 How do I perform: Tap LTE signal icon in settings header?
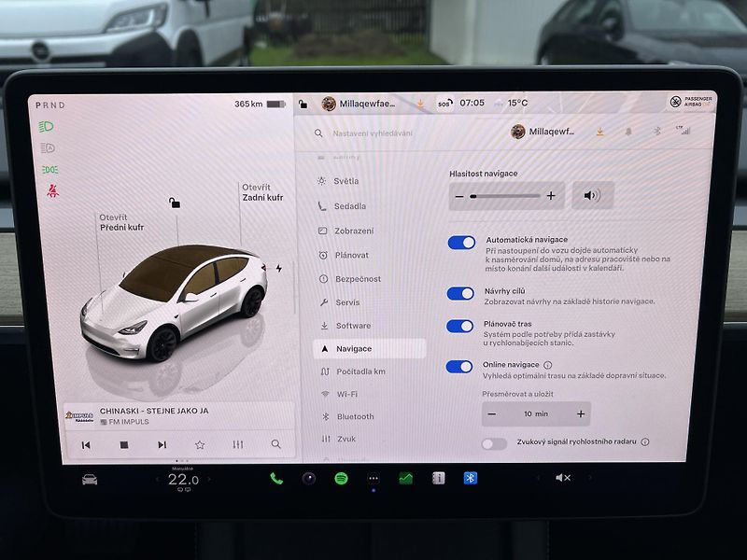[x=684, y=130]
